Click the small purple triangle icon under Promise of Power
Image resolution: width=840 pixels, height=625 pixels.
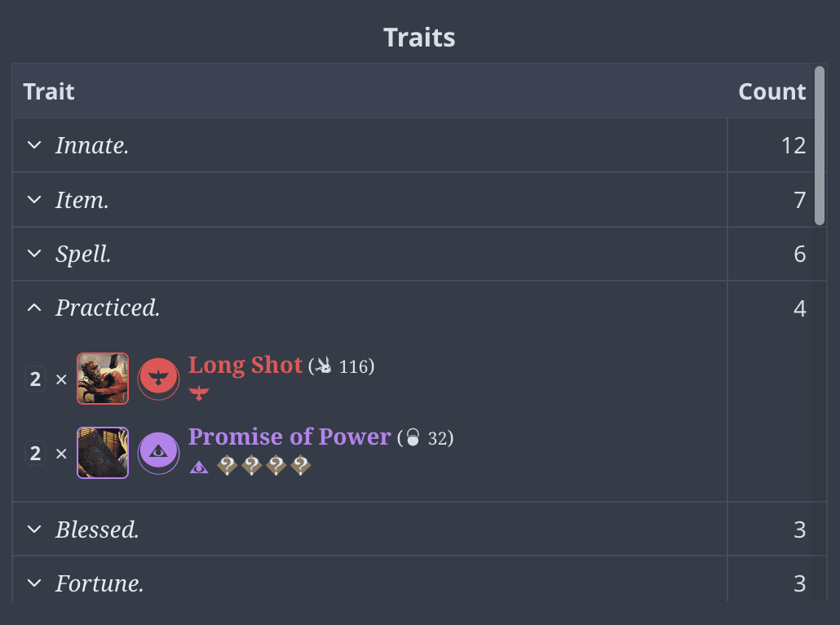199,466
